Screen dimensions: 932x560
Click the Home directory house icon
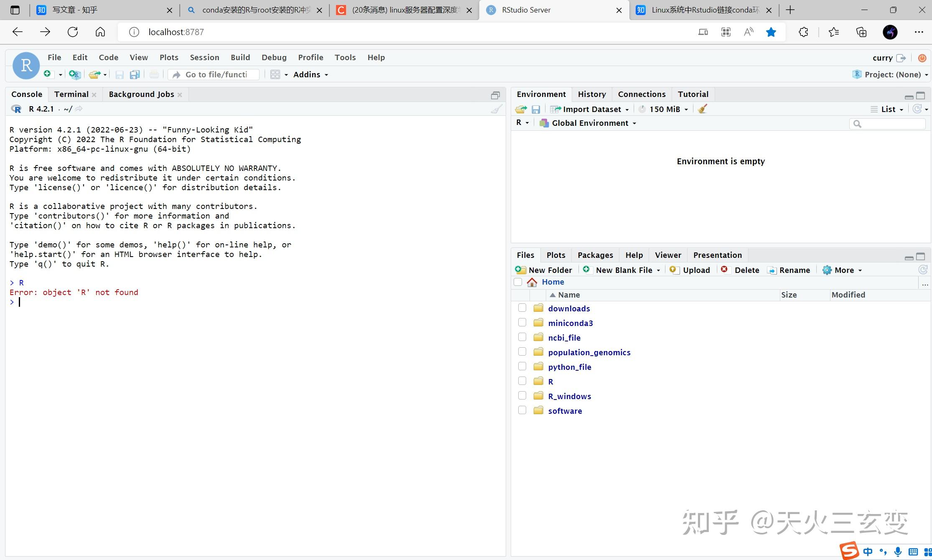[x=532, y=282]
